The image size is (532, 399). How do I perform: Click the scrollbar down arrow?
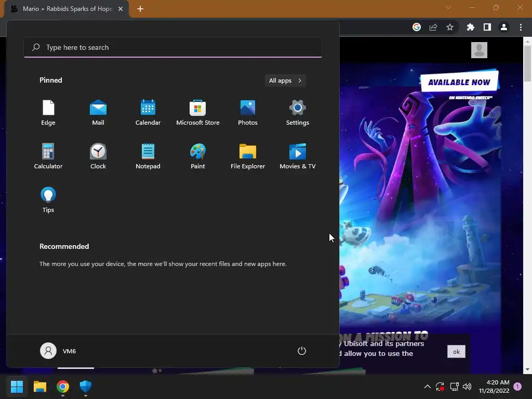point(527,369)
